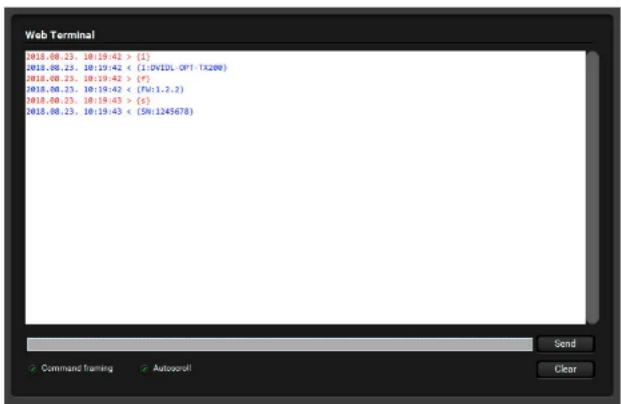Toggle the Command framing checkbox
Screen dimensions: 621x404
(32, 369)
